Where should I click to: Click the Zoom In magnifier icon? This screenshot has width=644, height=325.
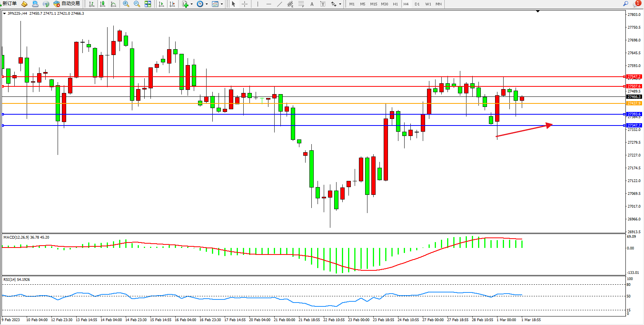pos(126,4)
